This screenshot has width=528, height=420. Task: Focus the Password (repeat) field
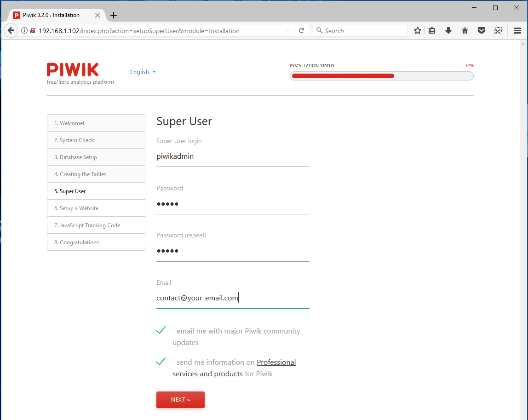coord(233,251)
